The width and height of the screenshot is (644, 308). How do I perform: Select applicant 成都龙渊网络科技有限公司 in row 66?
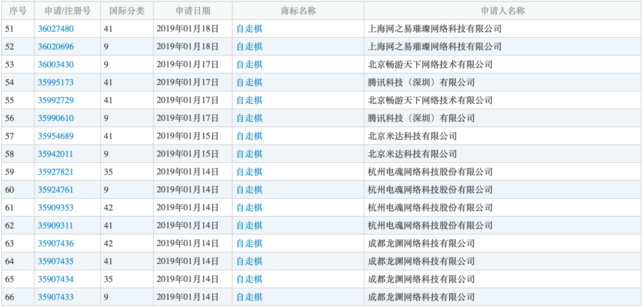pyautogui.click(x=422, y=297)
